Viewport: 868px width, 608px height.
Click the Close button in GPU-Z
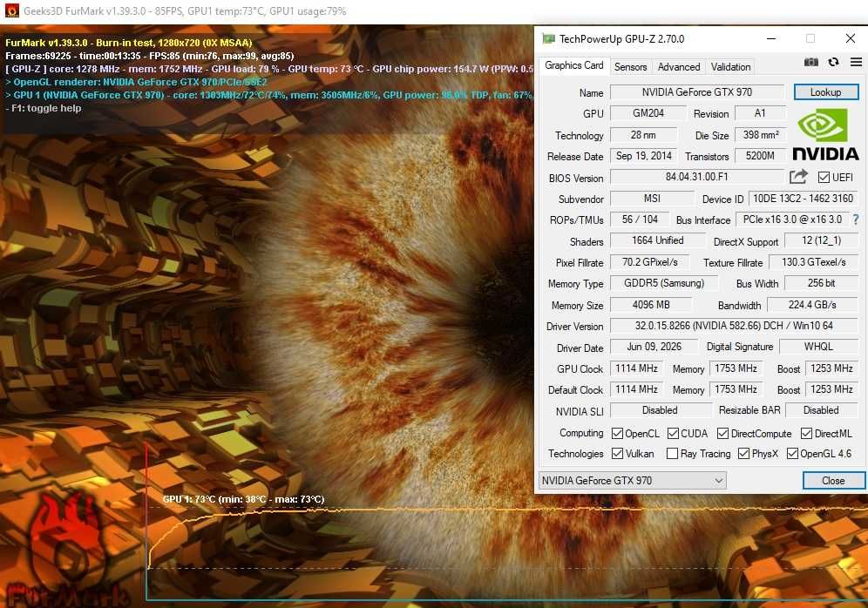(833, 480)
